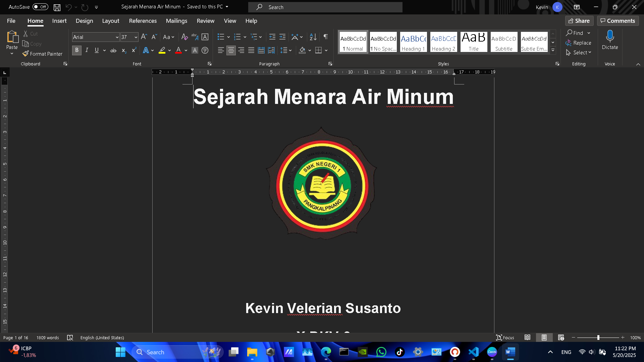Open Select dropdown in Editing

click(x=579, y=53)
